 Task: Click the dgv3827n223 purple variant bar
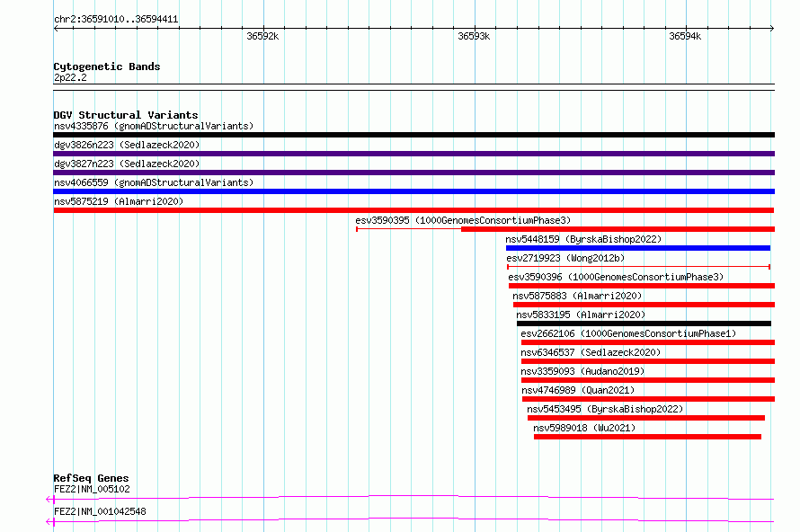(413, 173)
